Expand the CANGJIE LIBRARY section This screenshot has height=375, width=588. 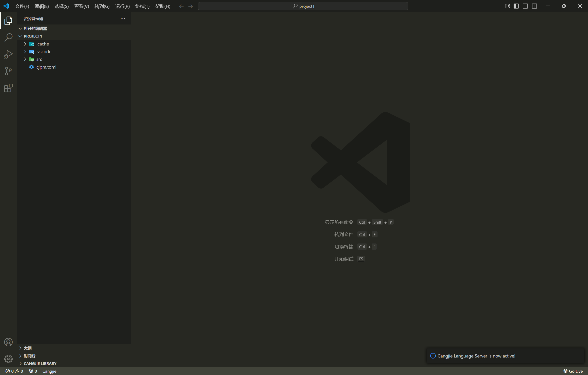(x=40, y=363)
